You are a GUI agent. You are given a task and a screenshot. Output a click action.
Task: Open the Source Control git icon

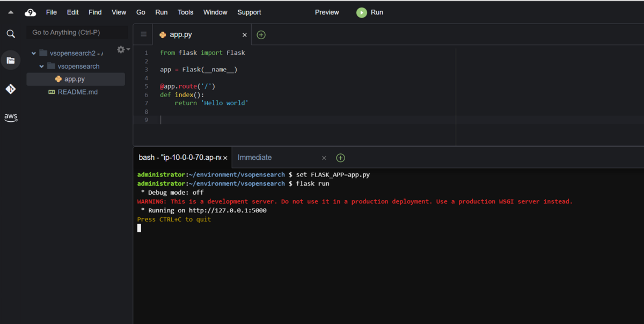point(11,89)
